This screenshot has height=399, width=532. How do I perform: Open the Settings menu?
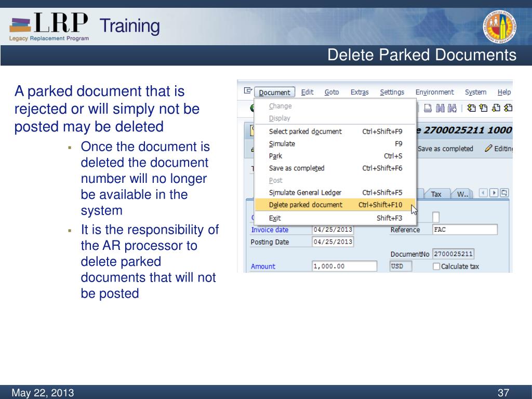tap(392, 92)
